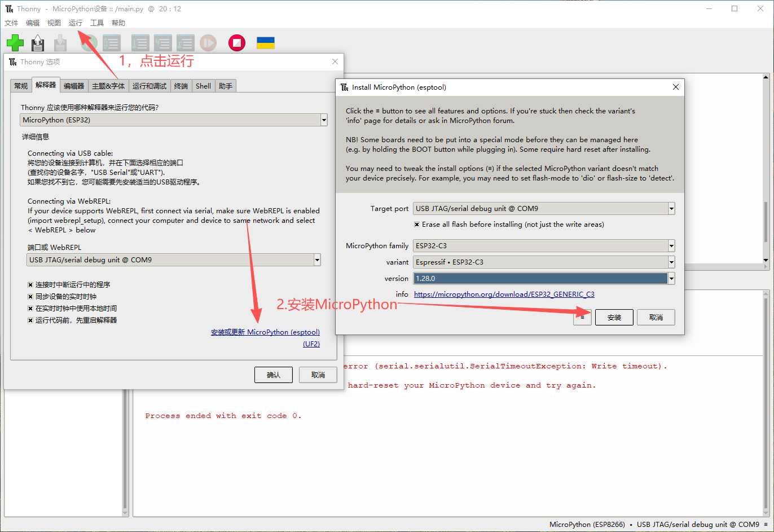
Task: Toggle 同步设备的实时时钟 checkbox
Action: click(30, 297)
